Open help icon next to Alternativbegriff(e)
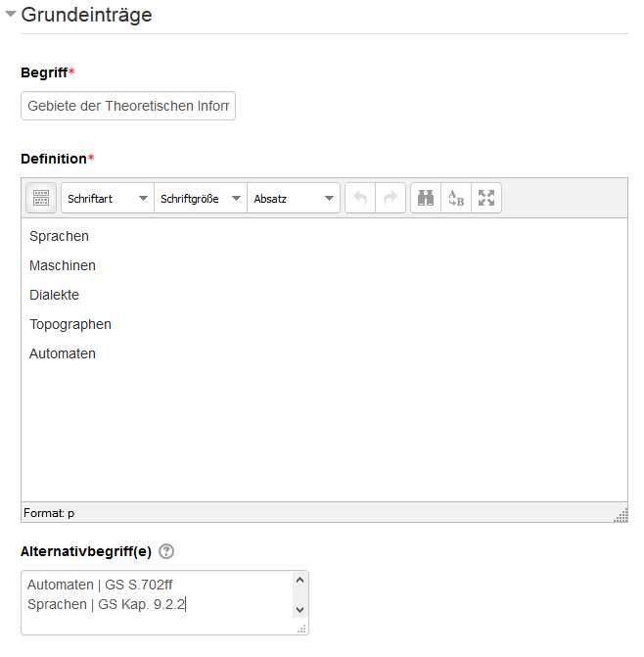Screen dimensions: 644x657 click(165, 551)
